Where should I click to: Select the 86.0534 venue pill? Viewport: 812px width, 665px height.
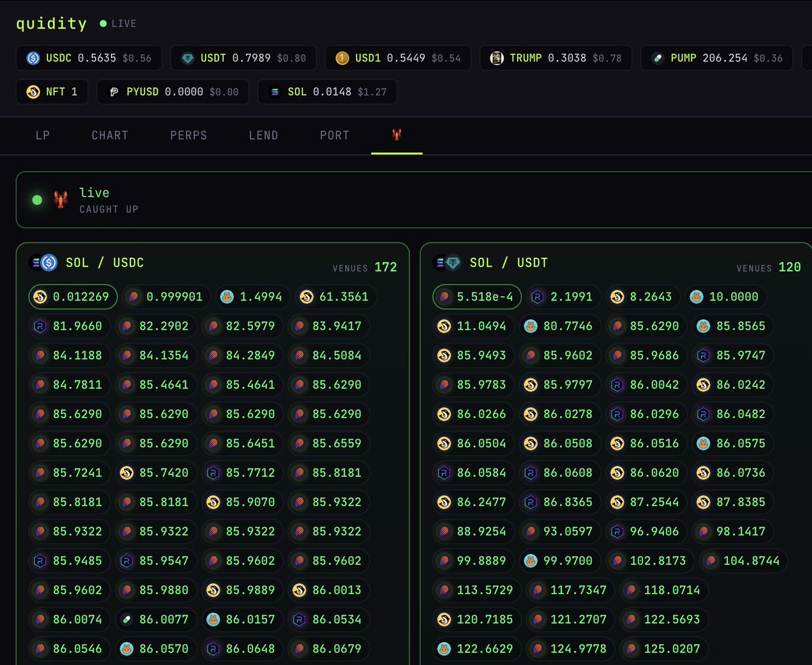click(329, 618)
